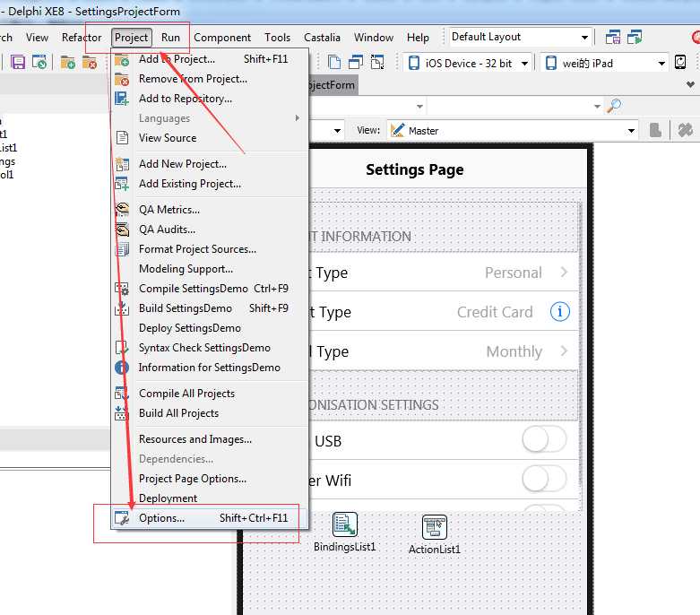Select Build SettingsDemo
700x615 pixels.
pyautogui.click(x=210, y=308)
